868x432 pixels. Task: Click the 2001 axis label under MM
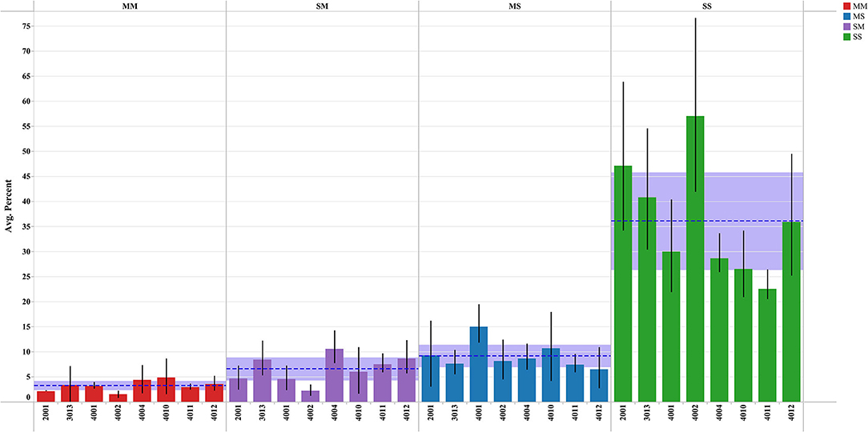tap(46, 413)
